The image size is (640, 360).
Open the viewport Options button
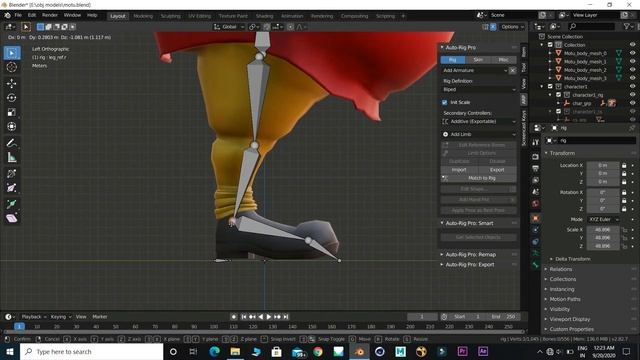[513, 27]
